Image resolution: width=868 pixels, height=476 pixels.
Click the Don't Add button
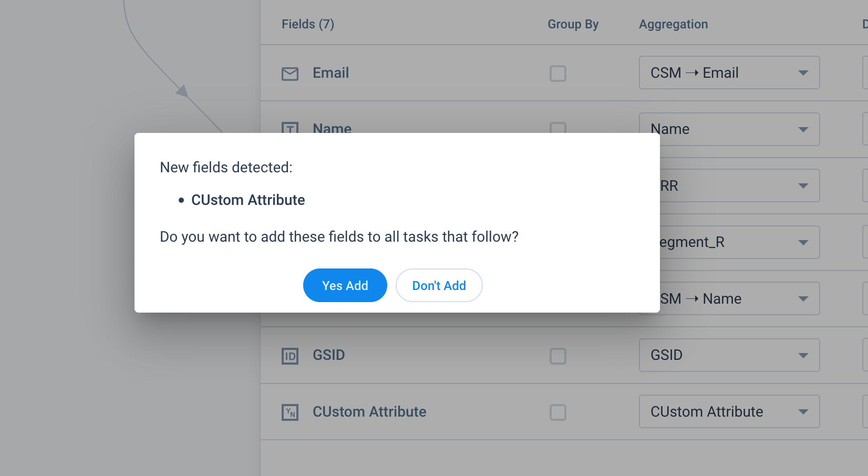[x=439, y=285]
